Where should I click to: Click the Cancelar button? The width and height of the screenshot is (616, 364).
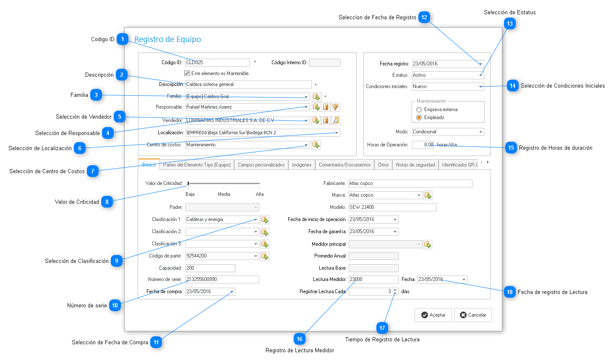pos(473,315)
